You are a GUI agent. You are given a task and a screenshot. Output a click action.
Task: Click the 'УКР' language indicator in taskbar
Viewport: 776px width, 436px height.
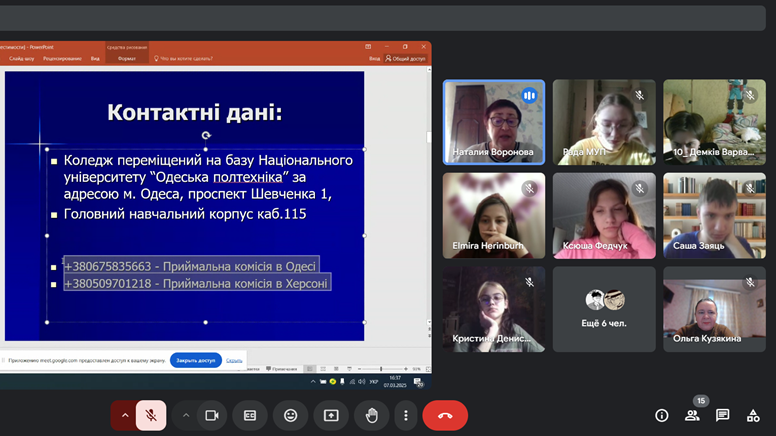(x=374, y=382)
